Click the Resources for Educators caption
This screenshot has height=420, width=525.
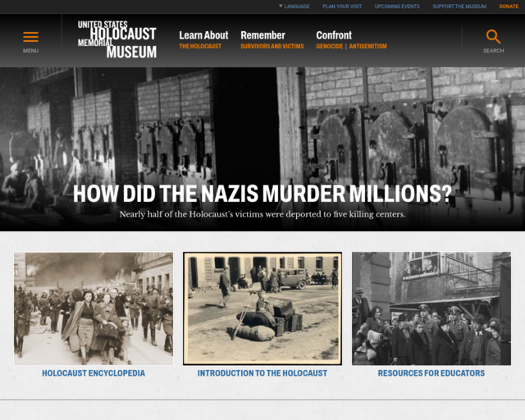click(x=431, y=373)
